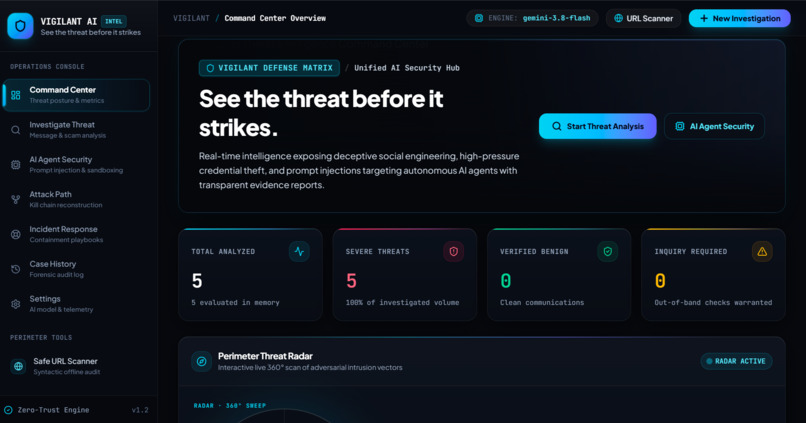The image size is (806, 423).
Task: Click Total Analyzed count 5
Action: pos(197,281)
